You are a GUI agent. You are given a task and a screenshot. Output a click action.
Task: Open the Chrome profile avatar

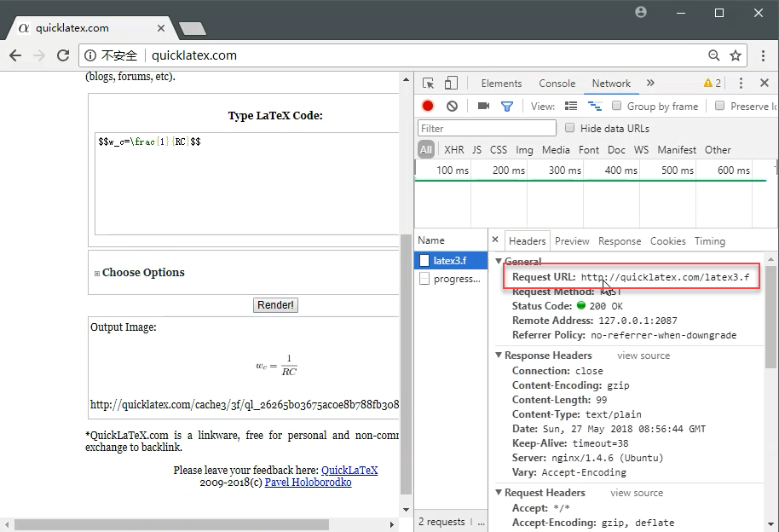(x=641, y=12)
